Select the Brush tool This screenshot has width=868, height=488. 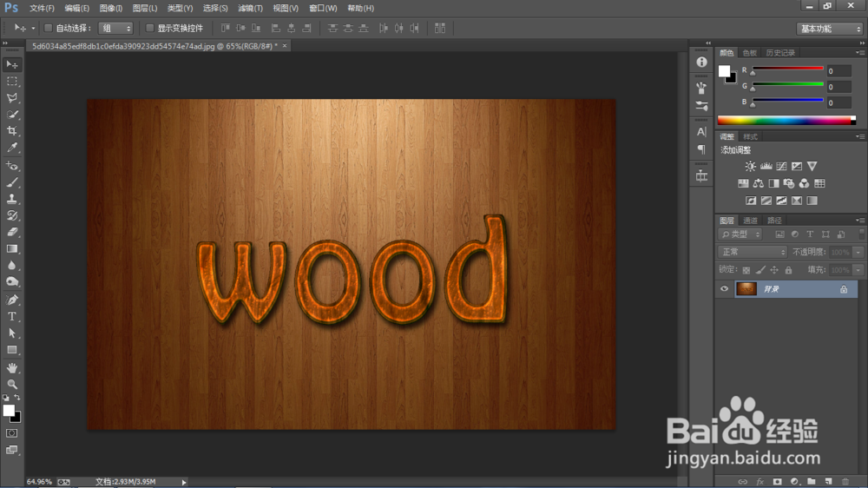[x=11, y=182]
